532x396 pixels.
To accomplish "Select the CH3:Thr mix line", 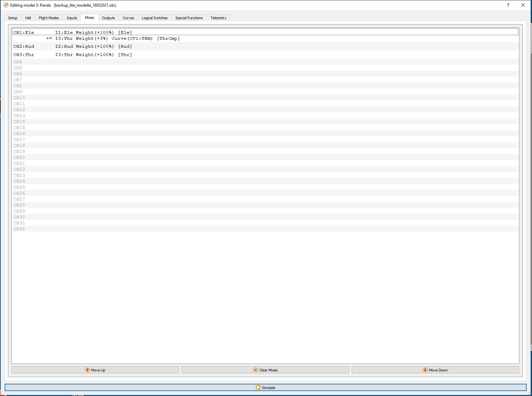I will (x=266, y=55).
